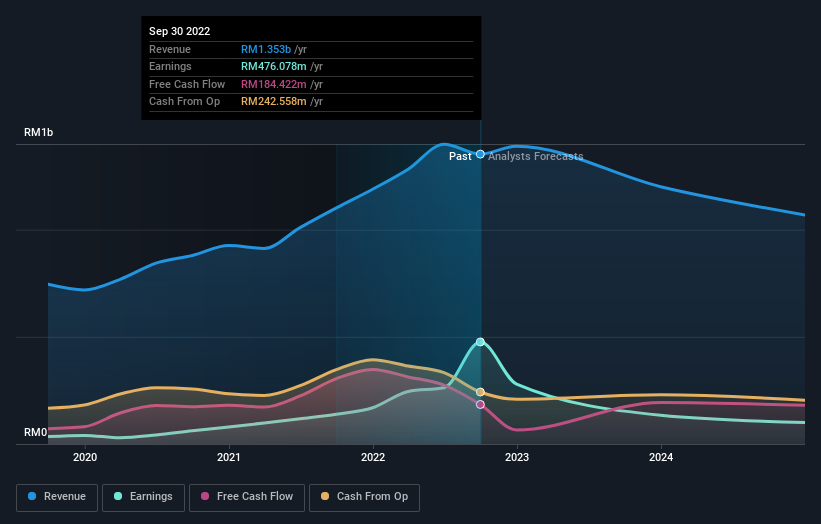Toggle the Revenue legend button
Screen dimensions: 821x524
pos(57,497)
